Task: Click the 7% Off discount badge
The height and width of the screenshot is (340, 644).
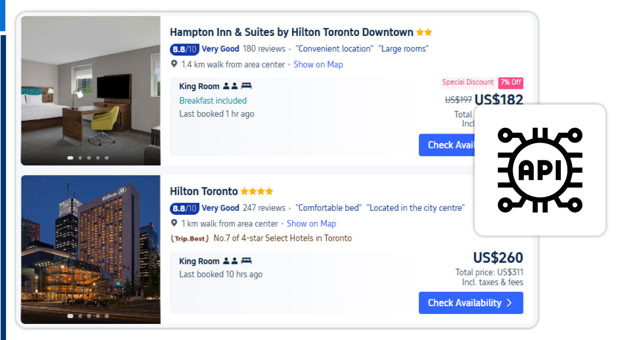Action: click(x=511, y=83)
